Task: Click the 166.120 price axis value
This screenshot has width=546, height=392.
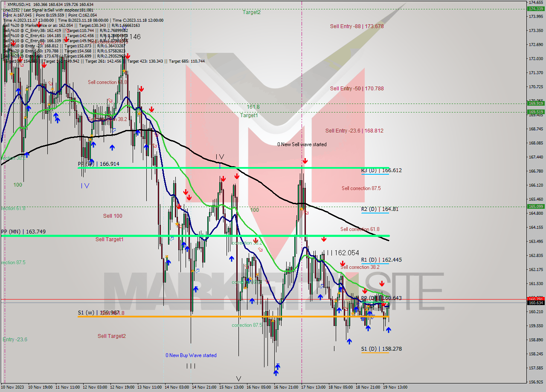Action: [x=536, y=185]
